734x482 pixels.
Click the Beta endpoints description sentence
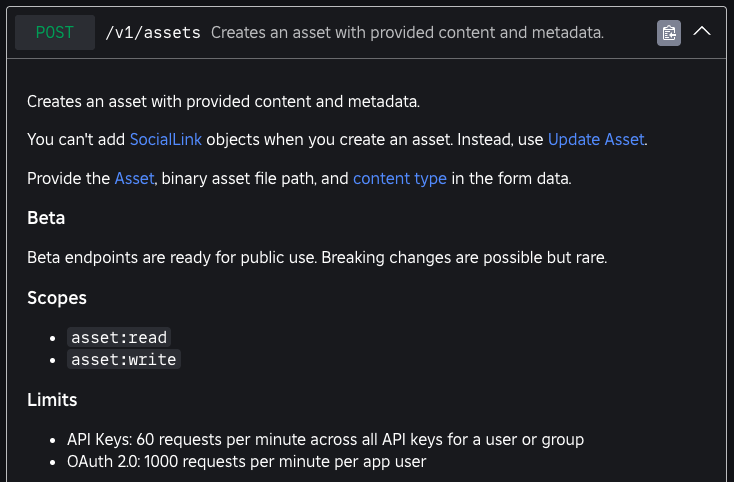click(x=317, y=257)
